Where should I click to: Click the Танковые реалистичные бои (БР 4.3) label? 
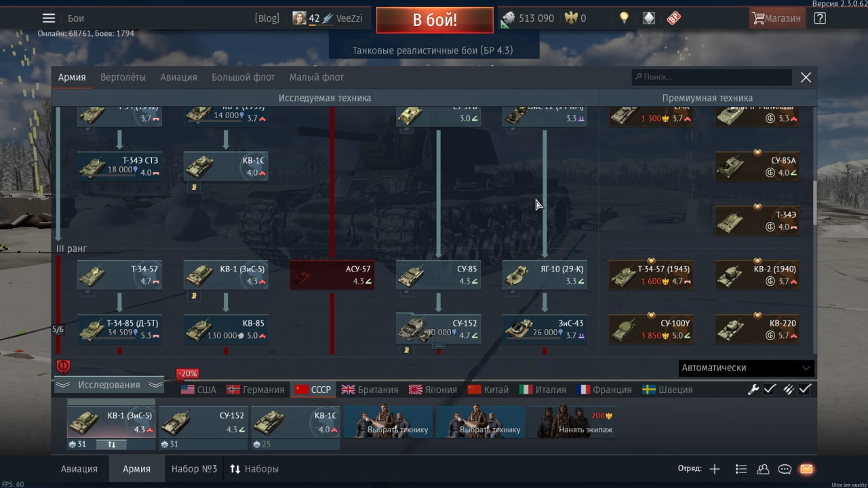[x=433, y=50]
